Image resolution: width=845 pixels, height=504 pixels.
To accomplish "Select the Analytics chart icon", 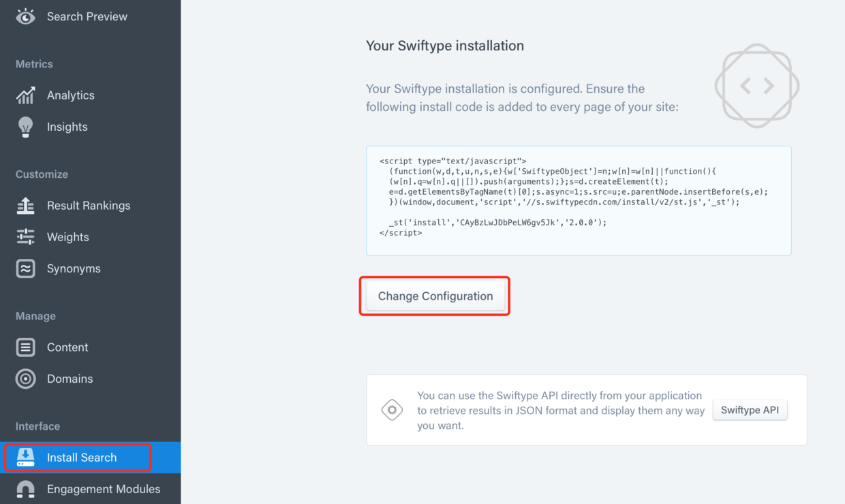I will pos(25,95).
